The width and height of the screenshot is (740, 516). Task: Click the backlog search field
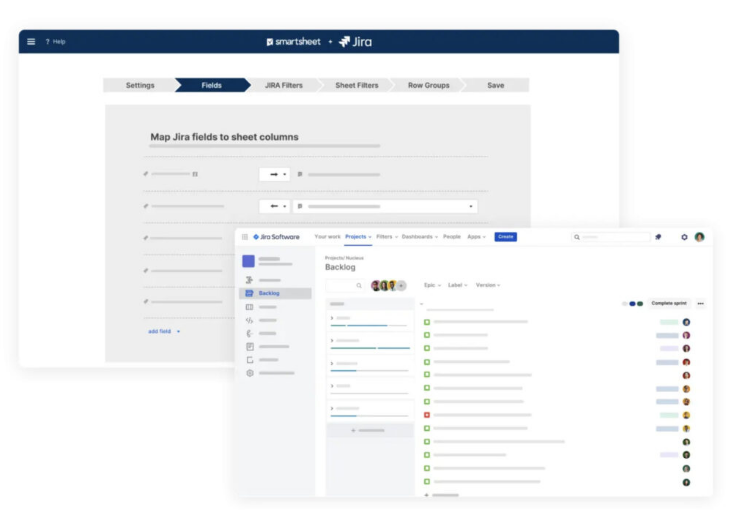(x=345, y=285)
